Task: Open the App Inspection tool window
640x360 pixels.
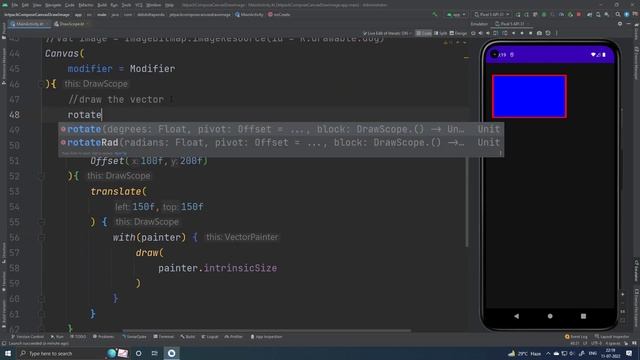Action: point(267,337)
